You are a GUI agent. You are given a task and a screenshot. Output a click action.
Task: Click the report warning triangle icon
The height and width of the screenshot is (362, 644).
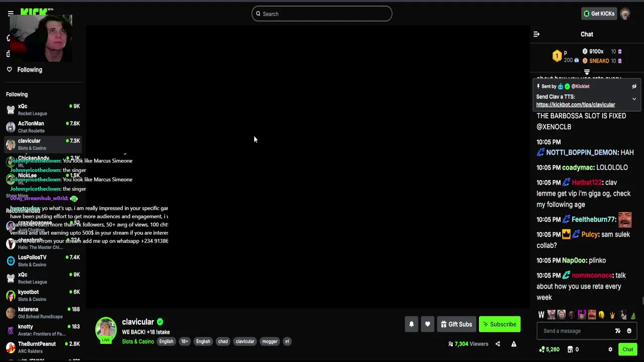coord(514,344)
